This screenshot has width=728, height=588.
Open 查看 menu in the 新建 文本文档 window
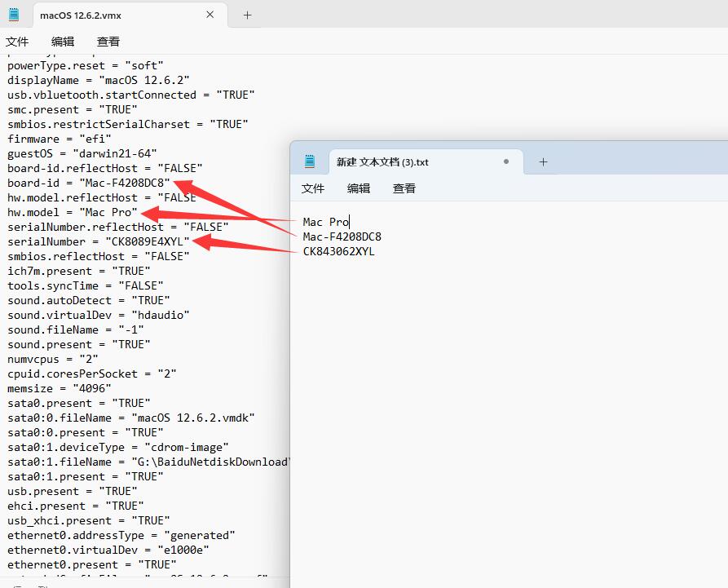[404, 188]
